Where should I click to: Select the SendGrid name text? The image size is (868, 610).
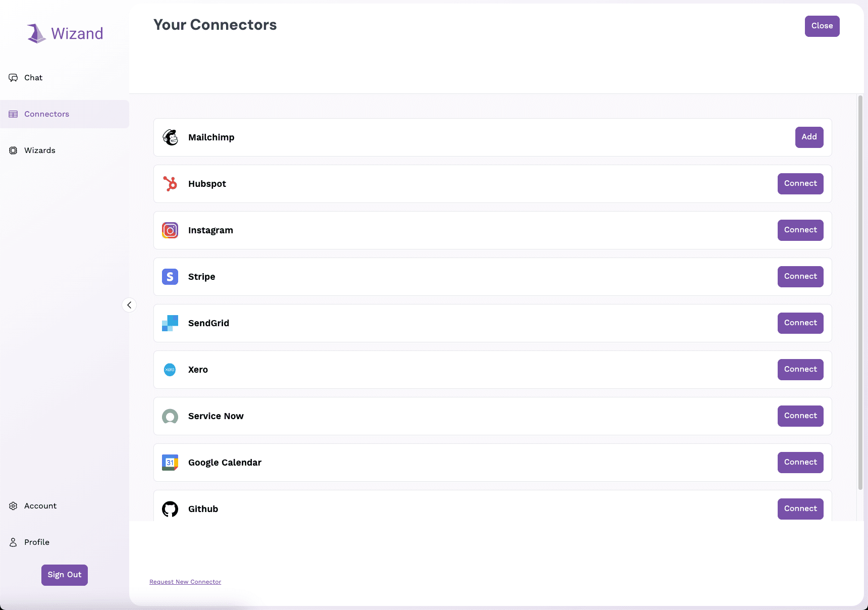click(x=208, y=323)
